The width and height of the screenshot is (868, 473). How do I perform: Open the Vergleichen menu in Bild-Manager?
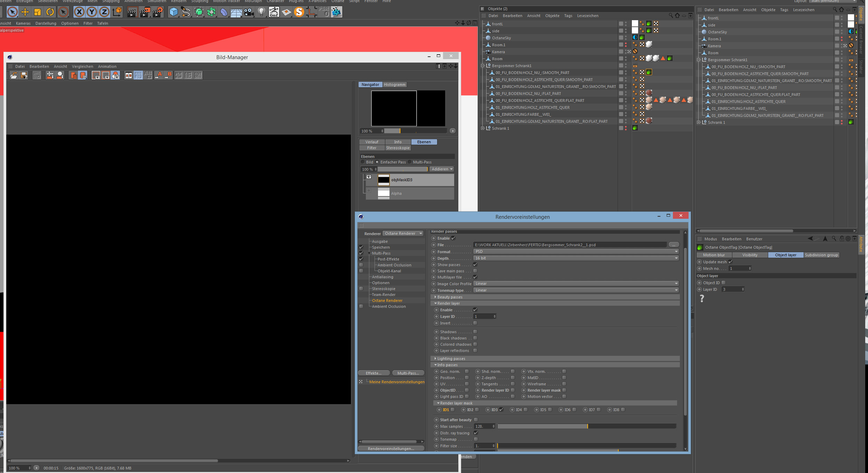[82, 66]
